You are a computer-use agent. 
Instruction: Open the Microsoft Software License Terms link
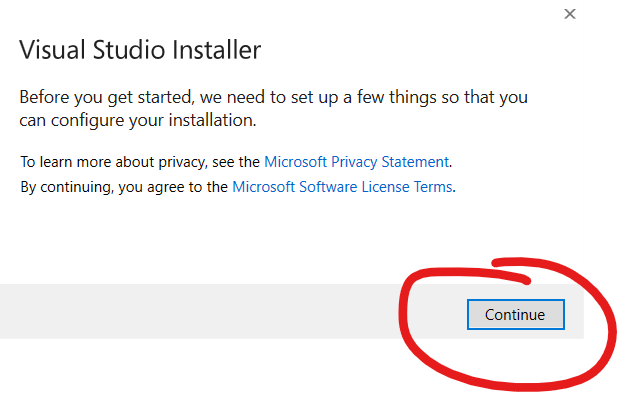click(x=342, y=187)
